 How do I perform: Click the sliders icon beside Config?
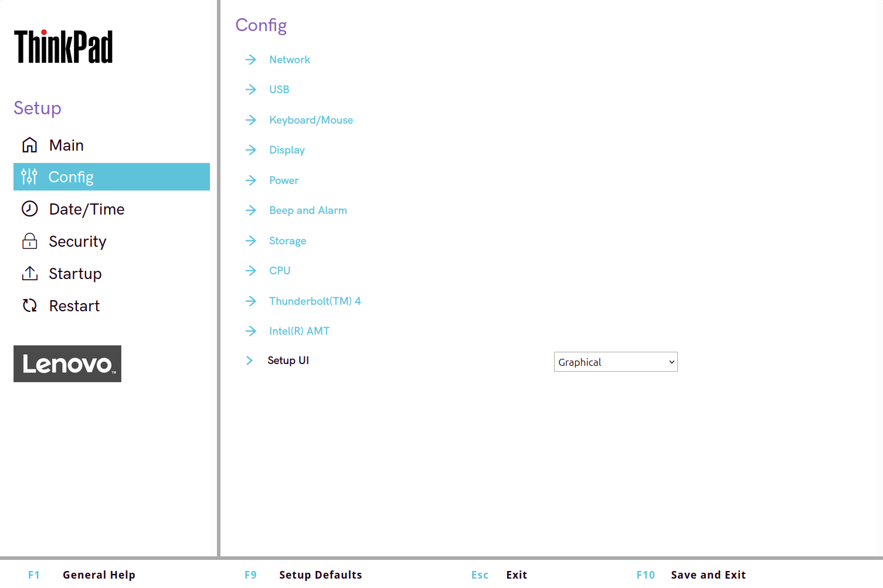point(29,176)
